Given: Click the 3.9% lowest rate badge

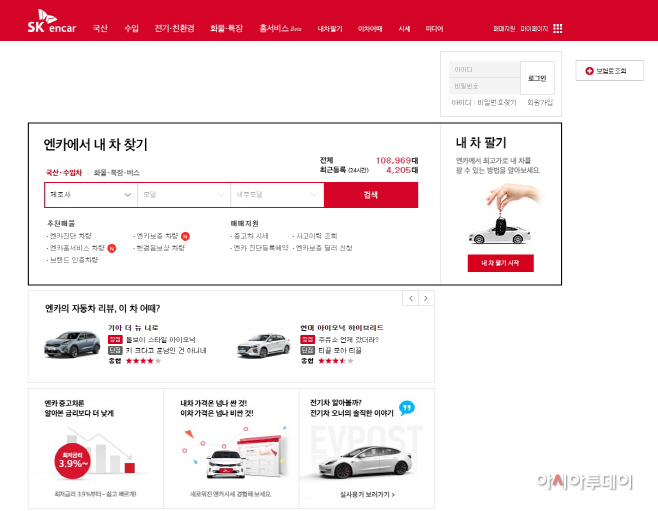Looking at the screenshot, I should [x=73, y=461].
